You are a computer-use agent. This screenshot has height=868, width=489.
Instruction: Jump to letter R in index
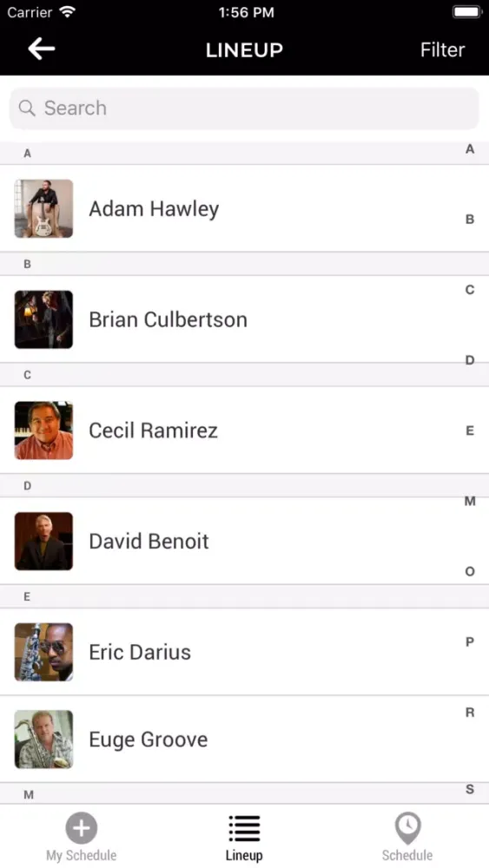tap(470, 713)
